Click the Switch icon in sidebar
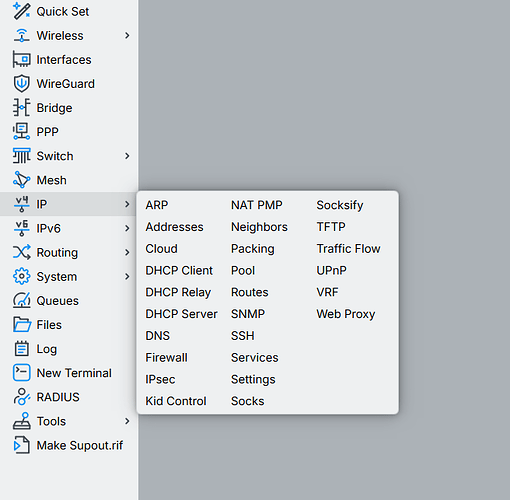 [21, 156]
